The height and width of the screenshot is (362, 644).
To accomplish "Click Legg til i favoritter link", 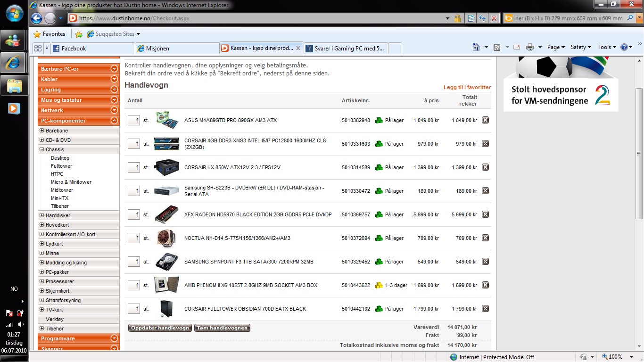I will 467,87.
